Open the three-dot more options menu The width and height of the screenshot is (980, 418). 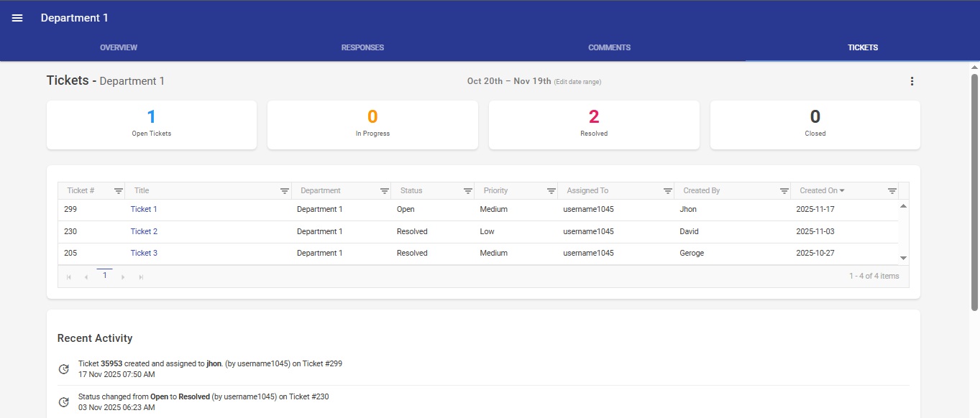coord(912,81)
